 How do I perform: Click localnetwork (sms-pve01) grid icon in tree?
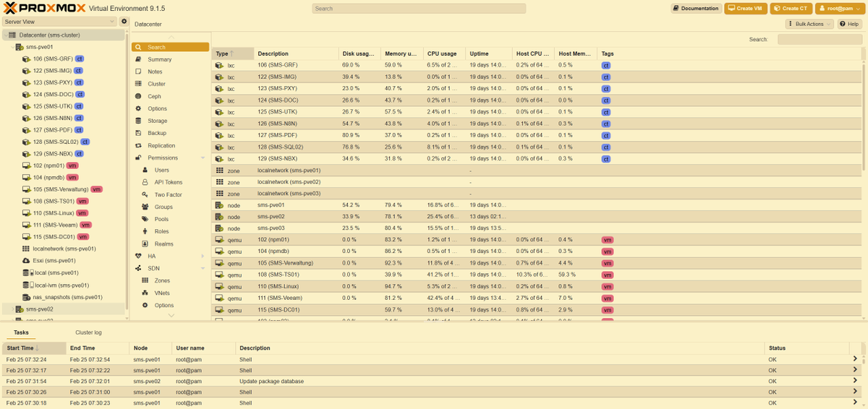[27, 249]
